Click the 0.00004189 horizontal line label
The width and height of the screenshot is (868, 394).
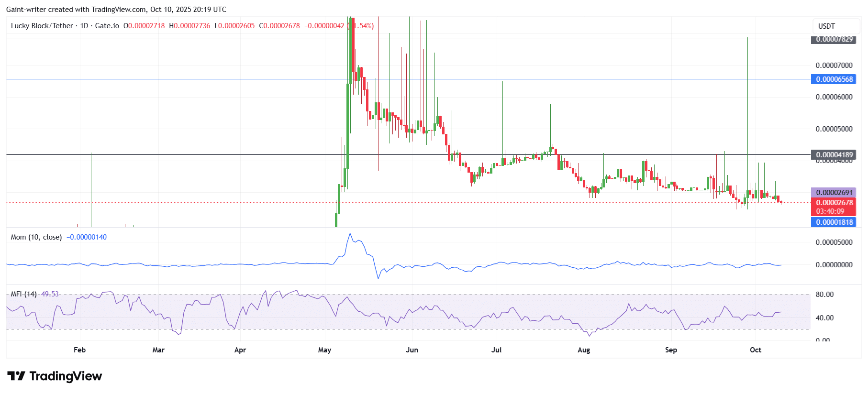834,155
